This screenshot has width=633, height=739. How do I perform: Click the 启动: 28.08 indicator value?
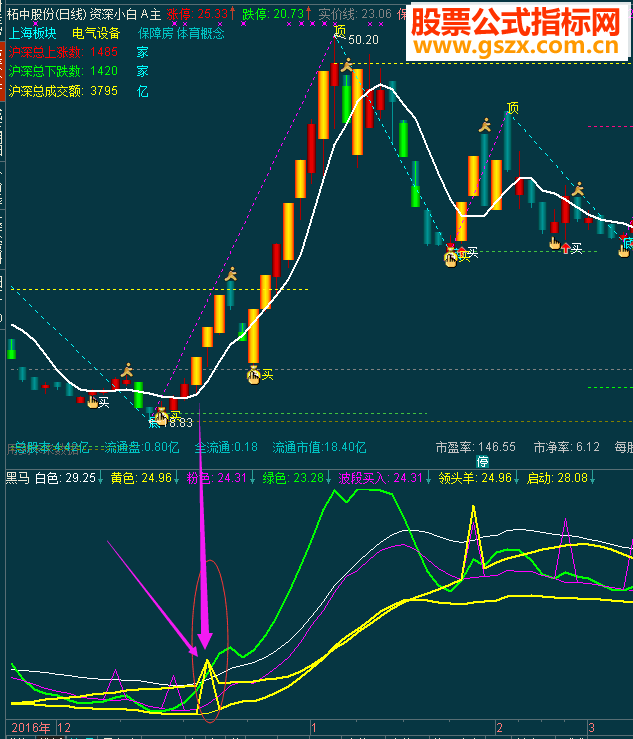557,478
